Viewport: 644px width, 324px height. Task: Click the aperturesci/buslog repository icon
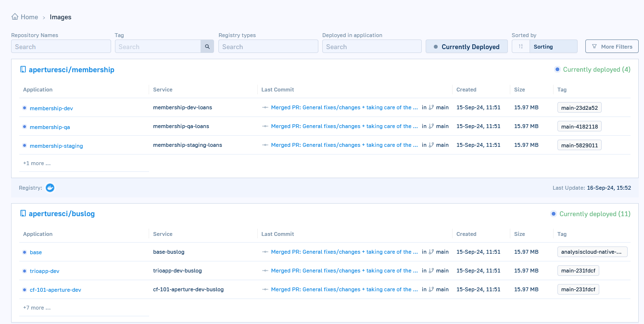point(23,214)
